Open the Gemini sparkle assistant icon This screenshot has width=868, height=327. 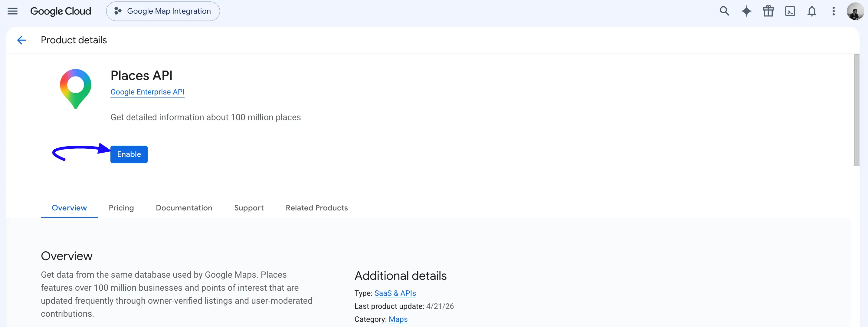(x=746, y=11)
